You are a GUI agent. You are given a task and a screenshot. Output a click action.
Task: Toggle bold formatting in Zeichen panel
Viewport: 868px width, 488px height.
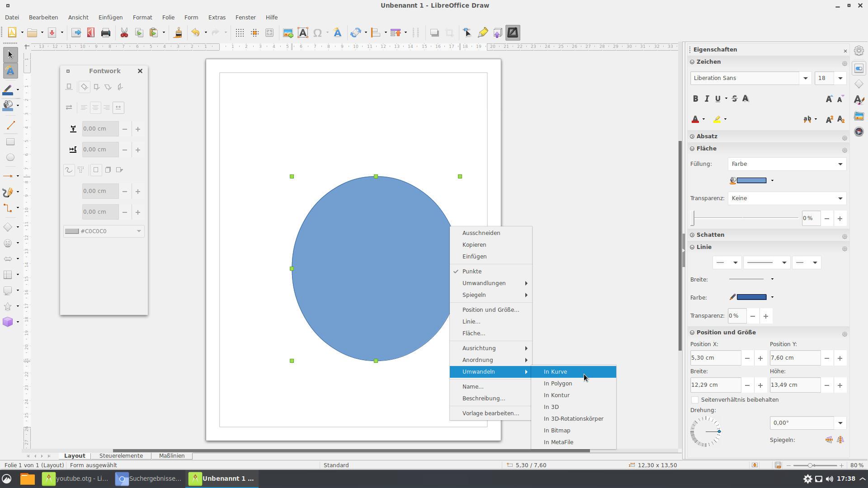point(695,99)
